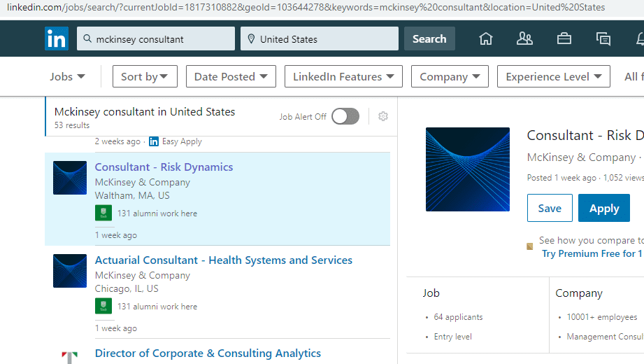The width and height of the screenshot is (644, 364).
Task: Open the Jobs menu in filter bar
Action: (x=67, y=77)
